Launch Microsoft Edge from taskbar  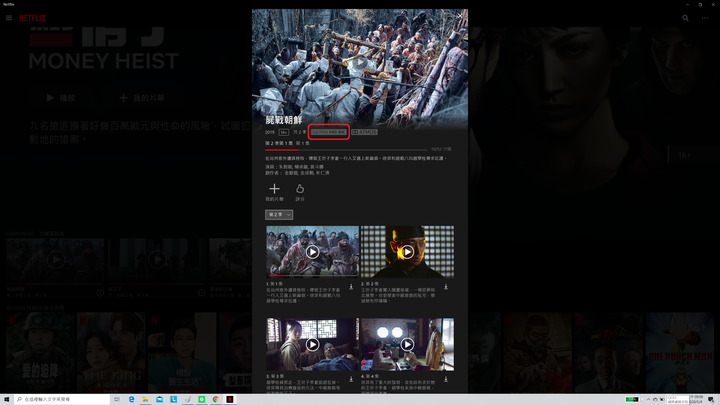point(131,399)
